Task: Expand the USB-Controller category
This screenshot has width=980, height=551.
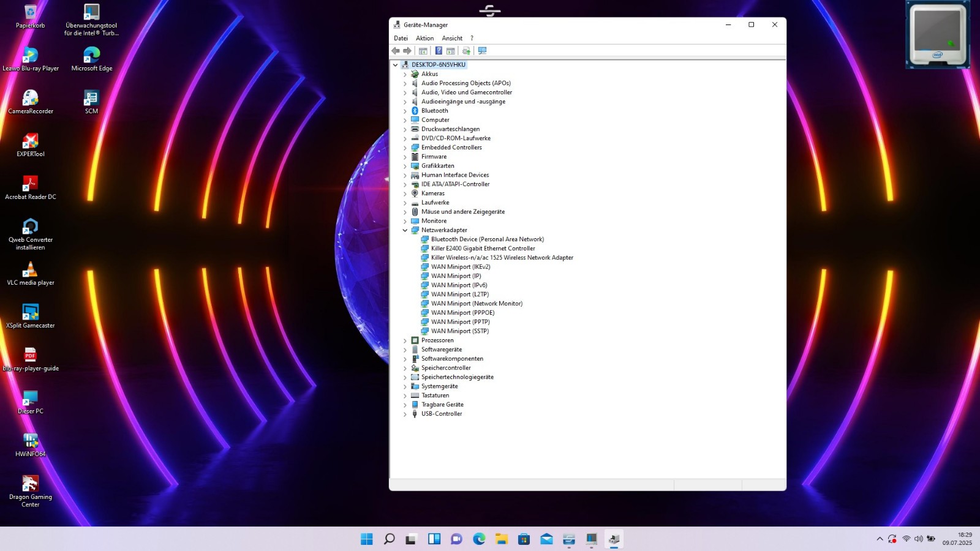Action: 405,414
